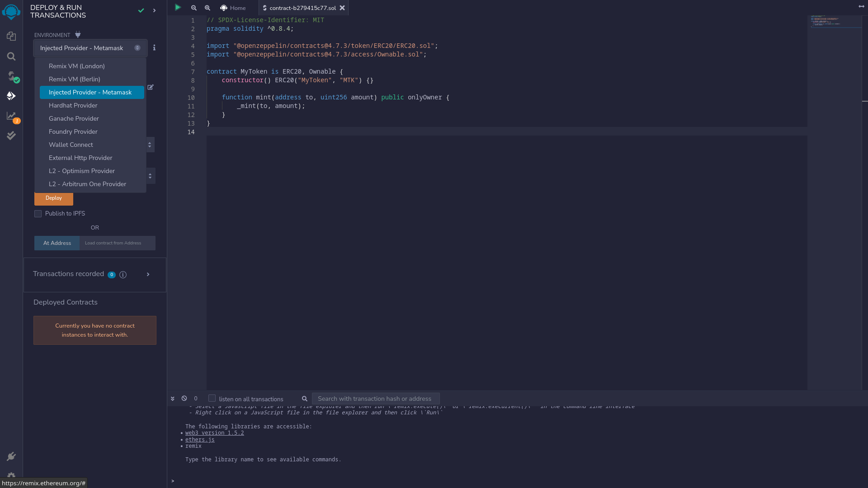The width and height of the screenshot is (868, 488).
Task: Click the green Run script icon
Action: pyautogui.click(x=178, y=8)
